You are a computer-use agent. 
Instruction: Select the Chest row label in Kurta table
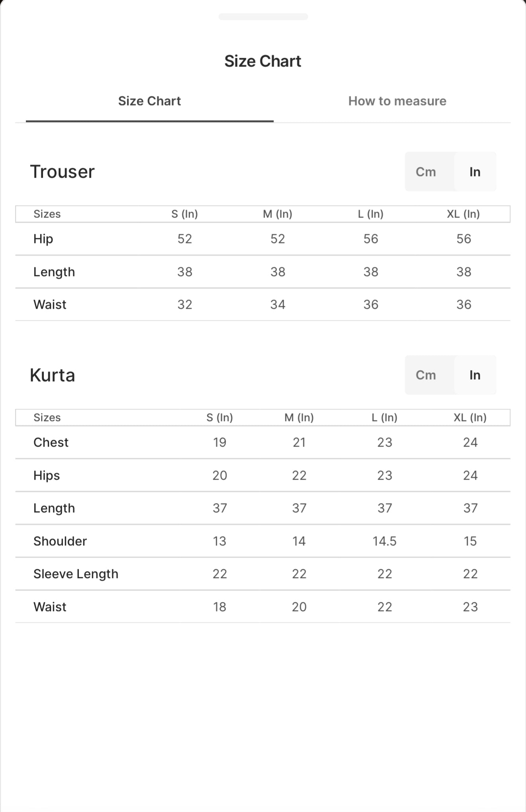coord(51,442)
